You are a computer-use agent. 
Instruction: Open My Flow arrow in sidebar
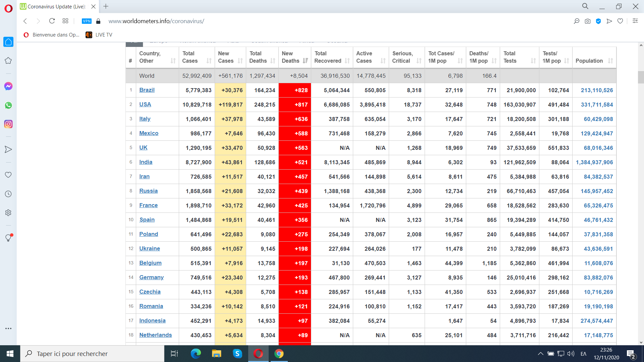click(x=8, y=149)
